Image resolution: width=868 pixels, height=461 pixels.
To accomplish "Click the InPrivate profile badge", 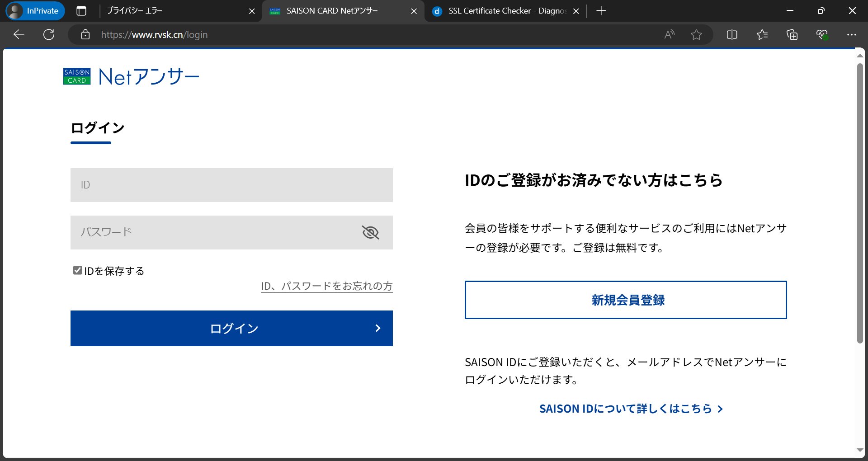I will point(35,11).
